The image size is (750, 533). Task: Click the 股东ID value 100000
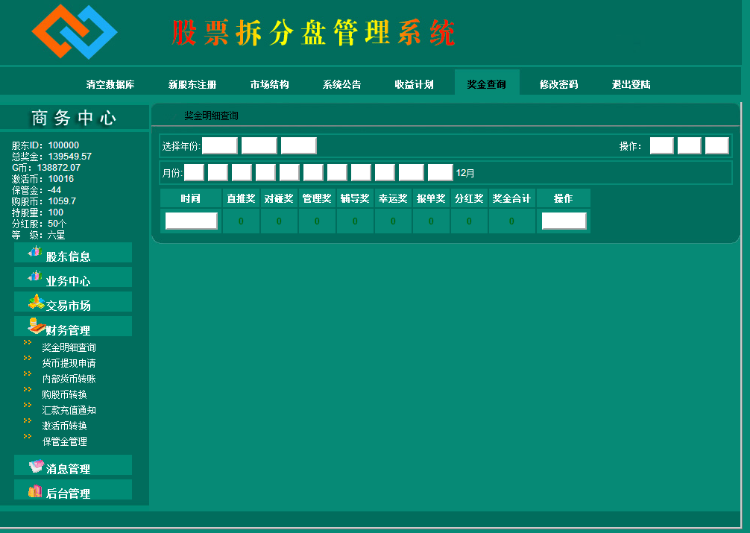pyautogui.click(x=64, y=145)
